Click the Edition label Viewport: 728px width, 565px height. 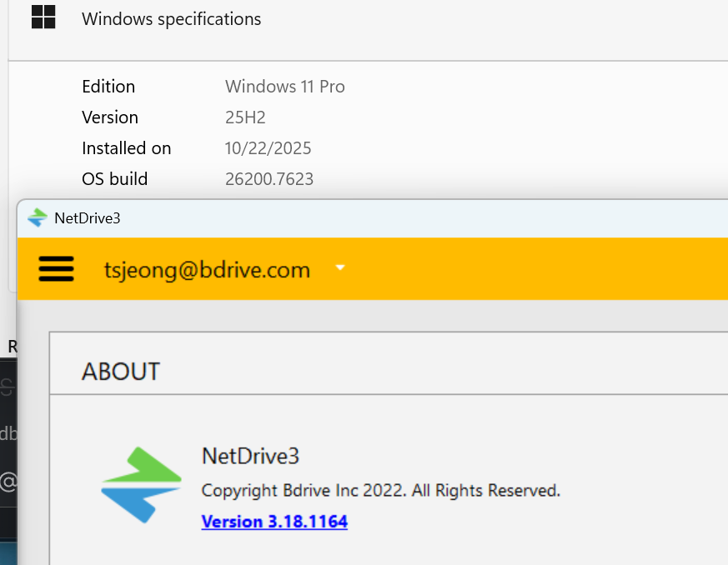pos(108,87)
